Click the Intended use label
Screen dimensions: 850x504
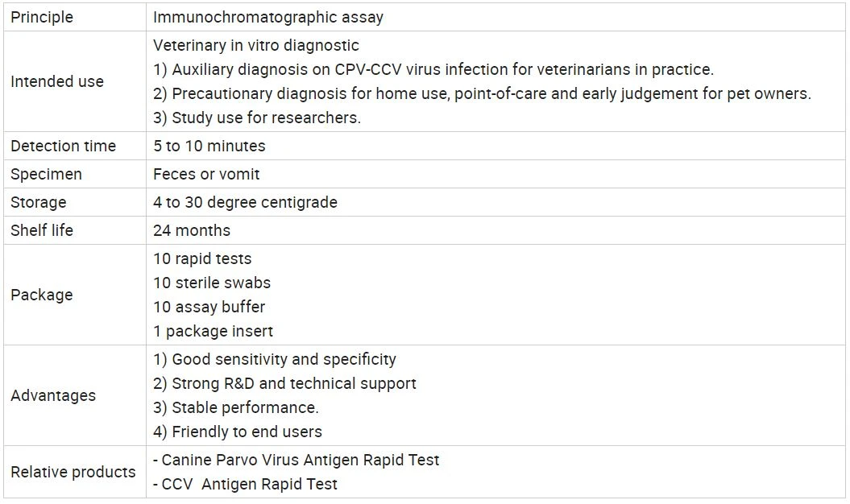(x=57, y=82)
